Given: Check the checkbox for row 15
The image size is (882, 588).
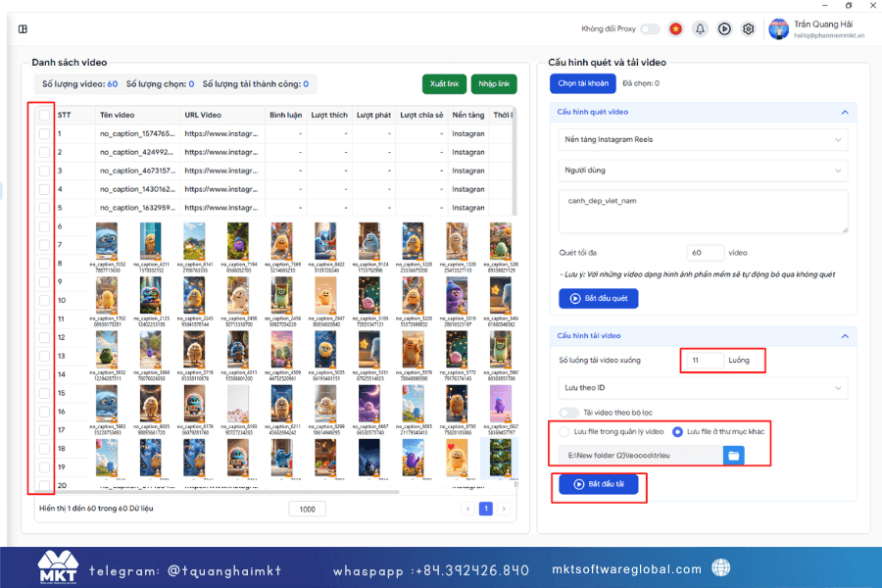Looking at the screenshot, I should 44,393.
